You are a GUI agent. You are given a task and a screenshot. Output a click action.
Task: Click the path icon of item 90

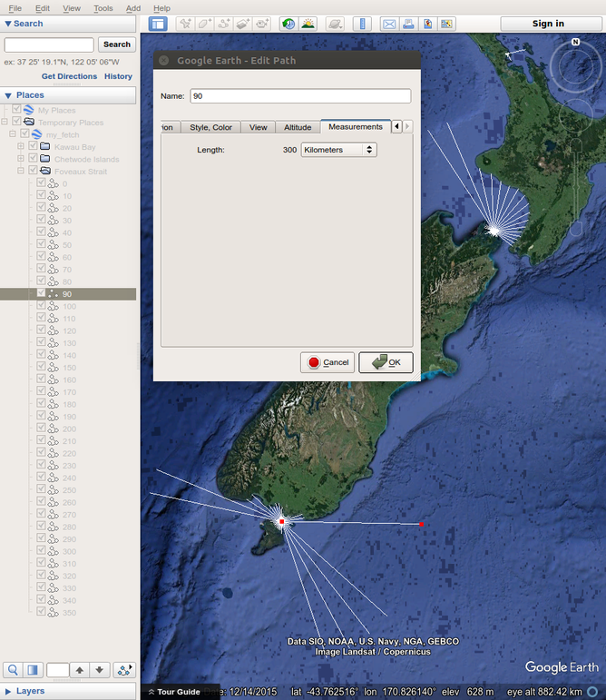53,294
